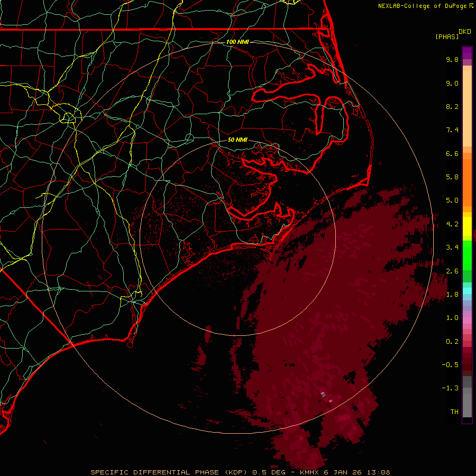Select the 3.4 scale value
The image size is (476, 476).
pyautogui.click(x=452, y=248)
